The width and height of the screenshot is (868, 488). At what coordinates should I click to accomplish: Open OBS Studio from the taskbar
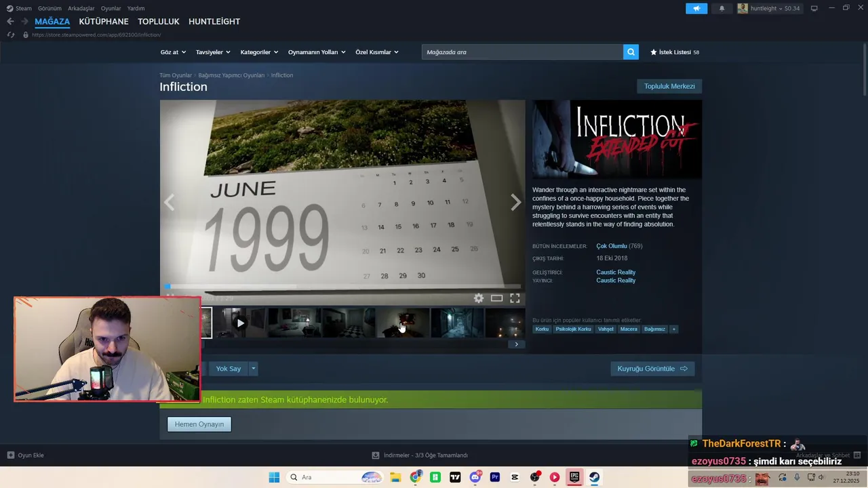[535, 477]
